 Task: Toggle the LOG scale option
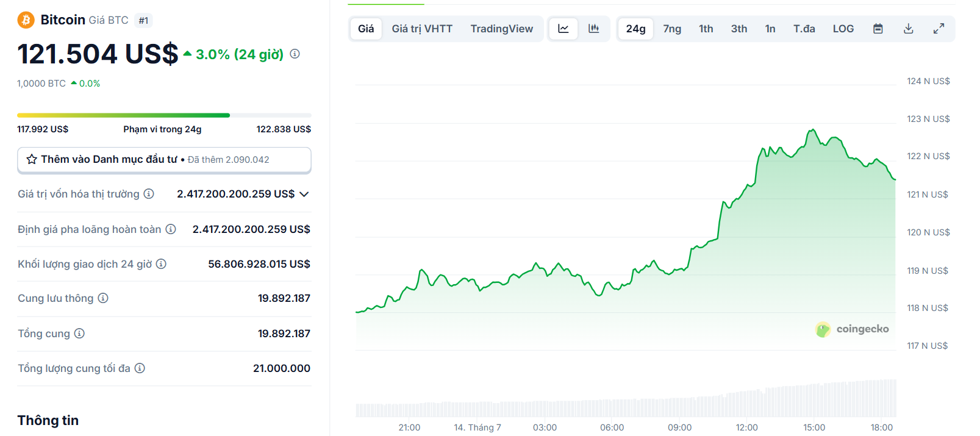[843, 29]
